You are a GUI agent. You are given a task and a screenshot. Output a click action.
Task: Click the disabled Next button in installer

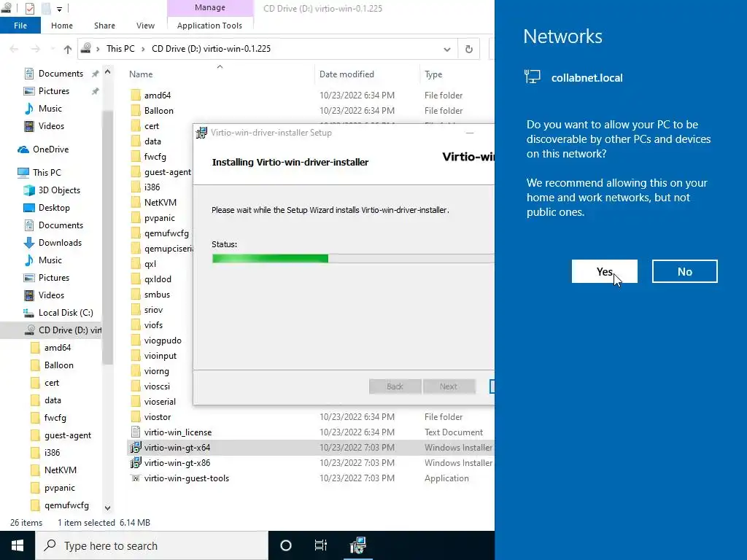click(x=449, y=386)
